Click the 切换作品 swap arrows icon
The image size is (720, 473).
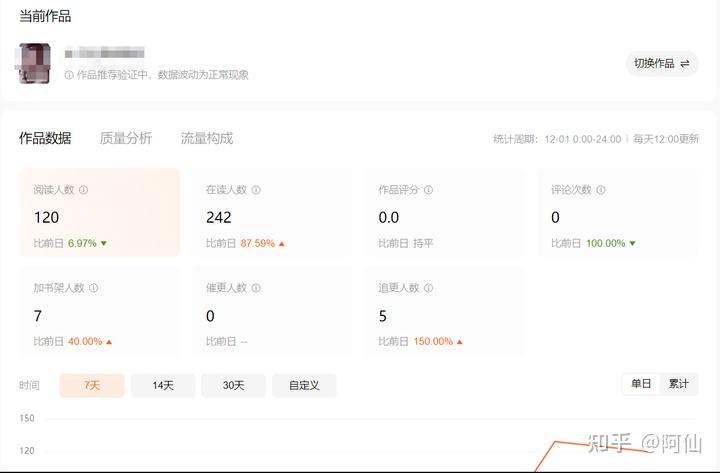tap(685, 63)
